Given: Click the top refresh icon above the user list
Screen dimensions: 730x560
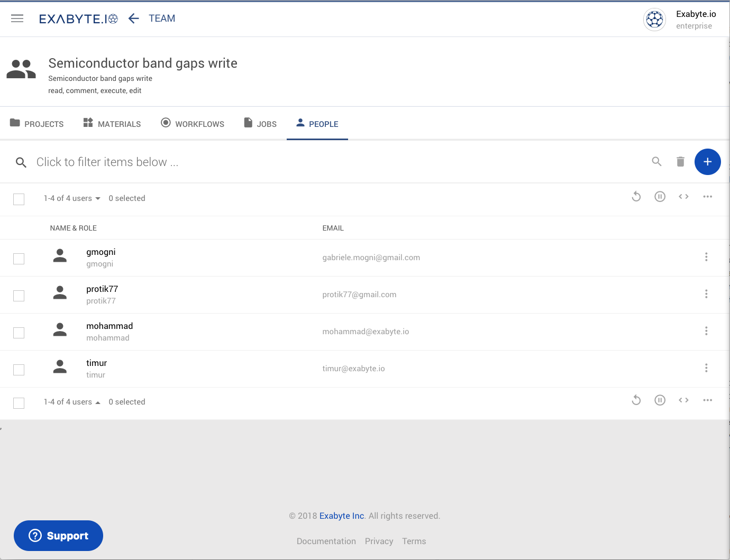Looking at the screenshot, I should (636, 197).
